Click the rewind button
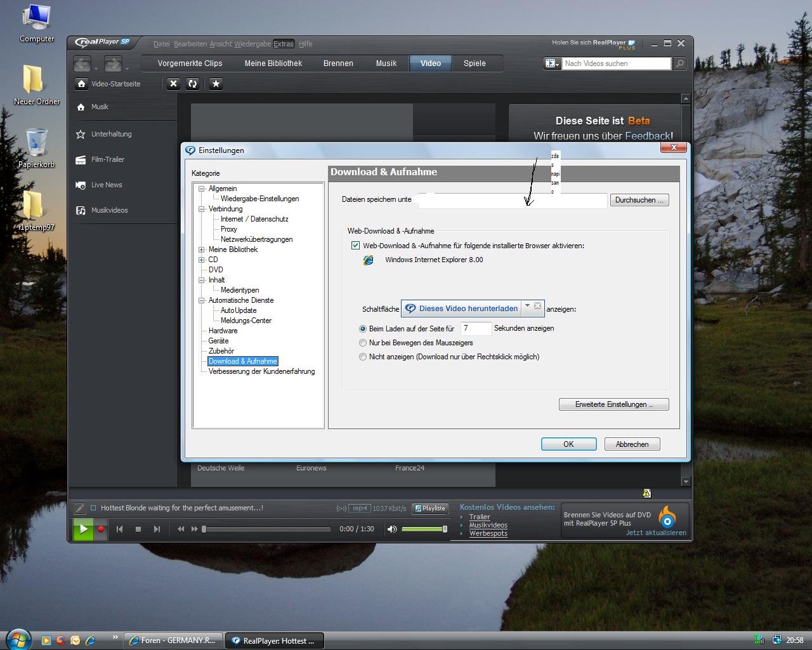 click(181, 529)
